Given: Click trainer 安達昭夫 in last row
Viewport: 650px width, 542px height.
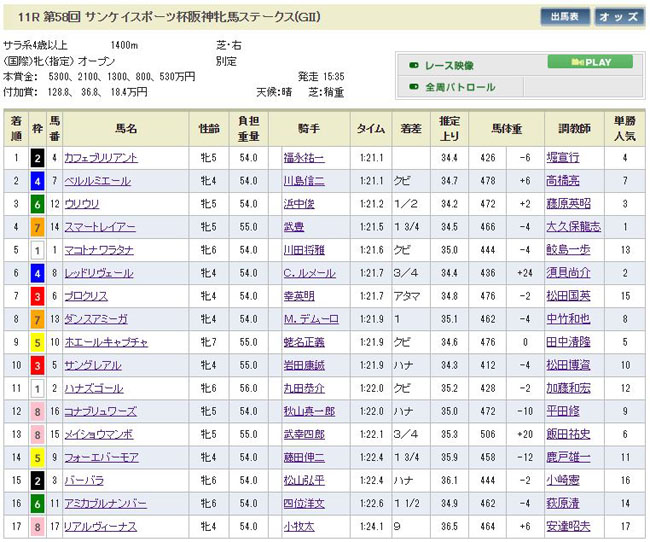Looking at the screenshot, I should point(569,526).
